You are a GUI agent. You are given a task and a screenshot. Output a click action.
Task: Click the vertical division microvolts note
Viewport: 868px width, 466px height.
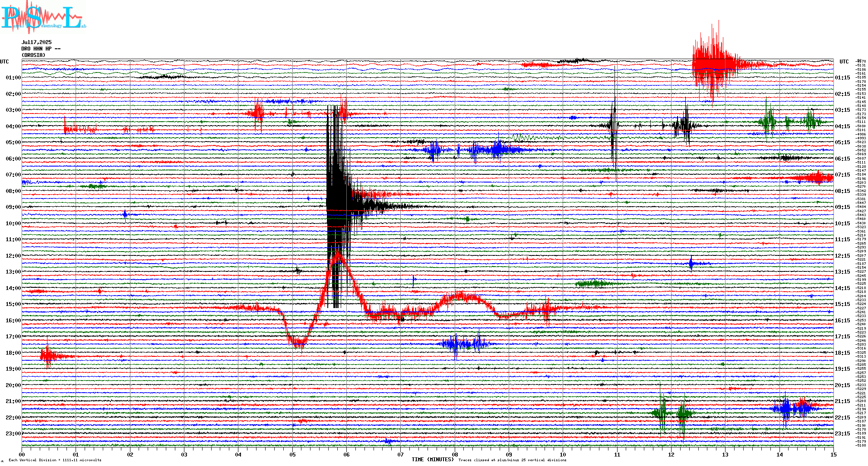pyautogui.click(x=55, y=460)
